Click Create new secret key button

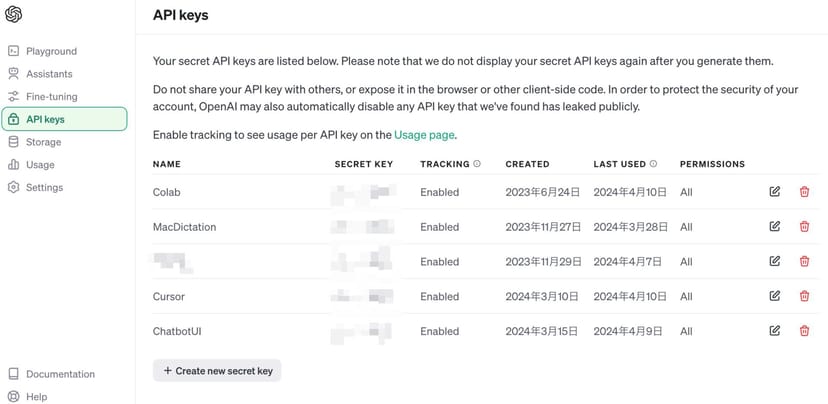pyautogui.click(x=217, y=371)
